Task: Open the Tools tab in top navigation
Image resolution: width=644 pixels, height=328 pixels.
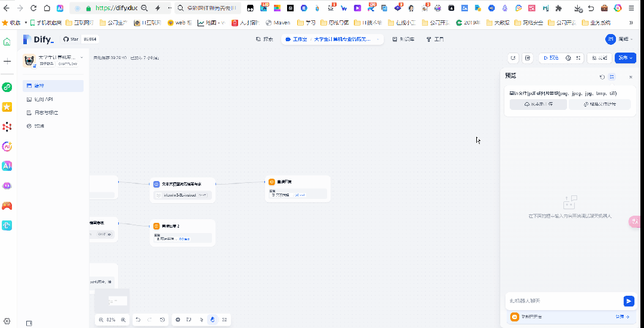Action: pyautogui.click(x=435, y=39)
